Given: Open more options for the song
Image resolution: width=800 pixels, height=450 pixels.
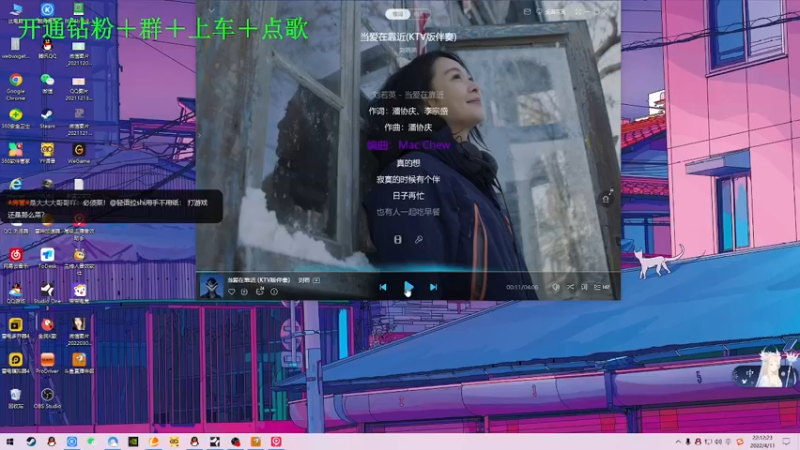Looking at the screenshot, I should [x=274, y=292].
